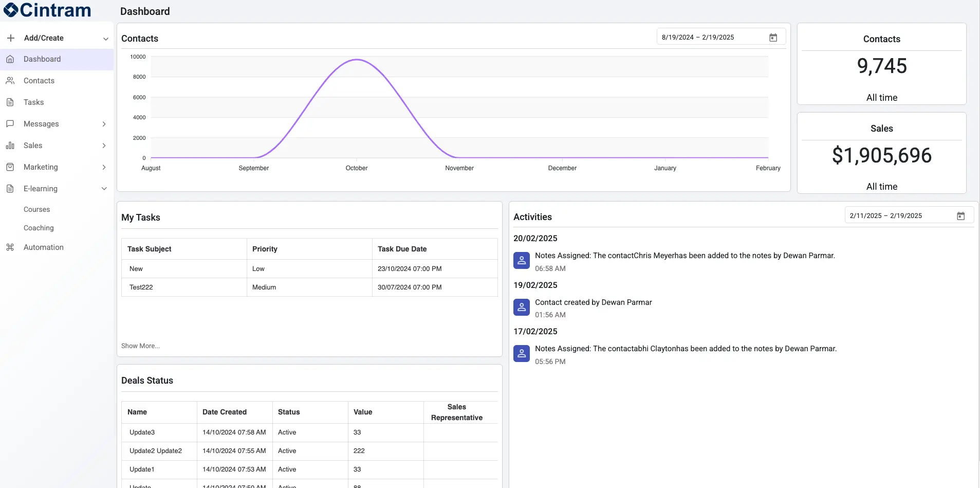Open Coaching under E-learning
This screenshot has height=488, width=980.
point(39,228)
